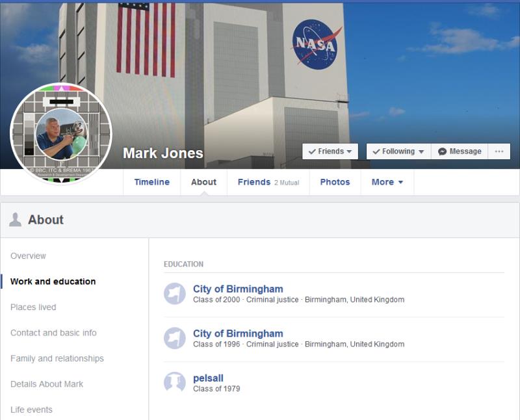Click the three-dots more options button

[x=499, y=151]
